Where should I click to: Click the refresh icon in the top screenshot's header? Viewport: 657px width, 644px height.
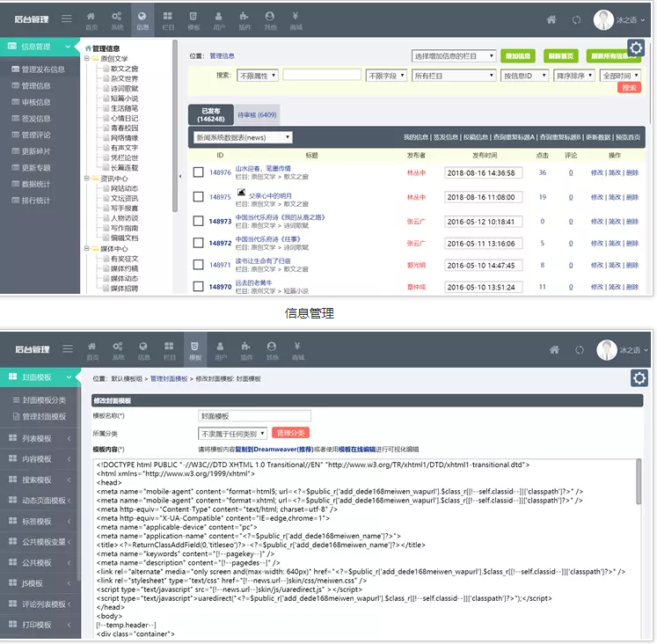[576, 19]
